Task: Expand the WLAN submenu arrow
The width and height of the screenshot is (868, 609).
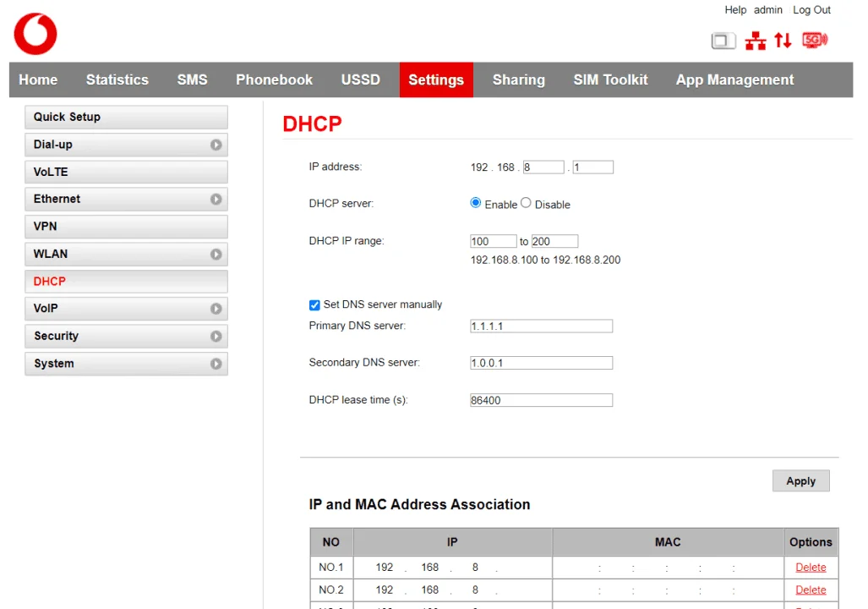Action: click(216, 254)
